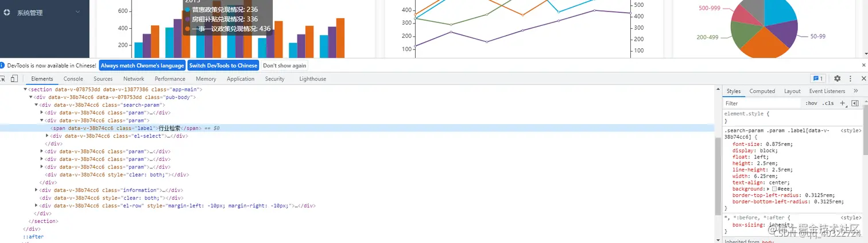This screenshot has width=868, height=243.
Task: Switch to the Elements tab
Action: tap(42, 79)
